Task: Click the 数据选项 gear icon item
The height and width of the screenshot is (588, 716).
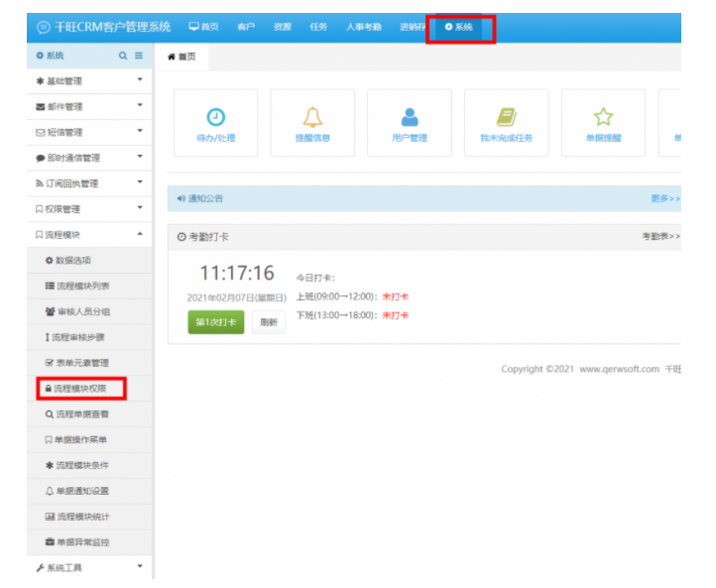Action: (x=89, y=260)
